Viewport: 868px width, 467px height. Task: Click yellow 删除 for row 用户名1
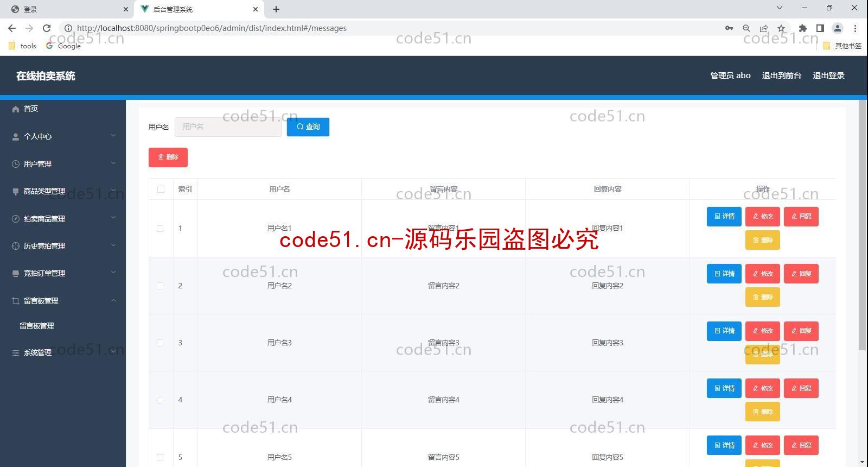[x=763, y=240]
